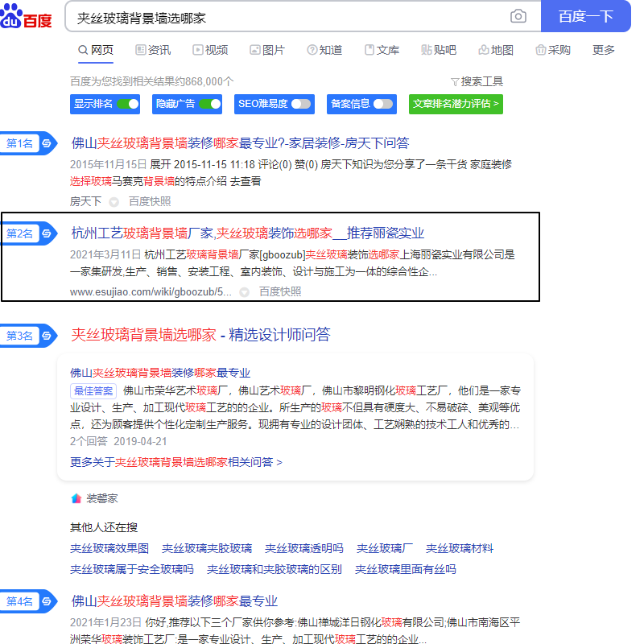Click the 房天下 source label
The width and height of the screenshot is (644, 644).
click(x=85, y=201)
